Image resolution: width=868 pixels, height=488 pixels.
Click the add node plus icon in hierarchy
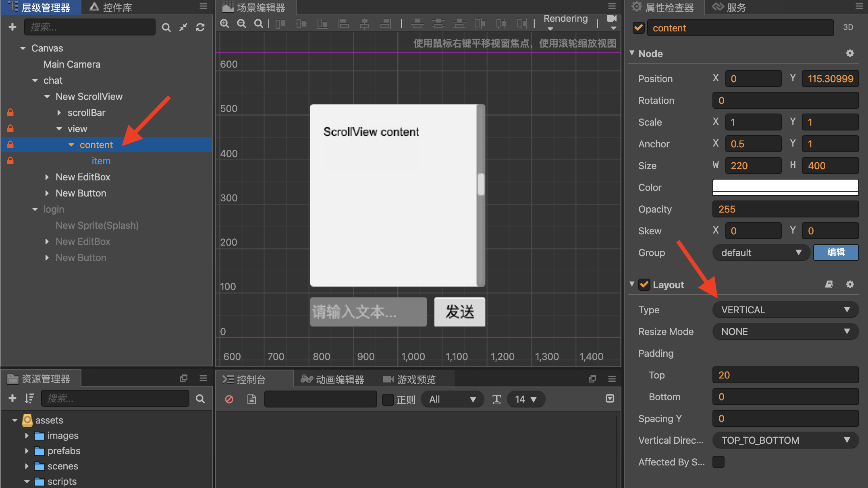pos(12,27)
